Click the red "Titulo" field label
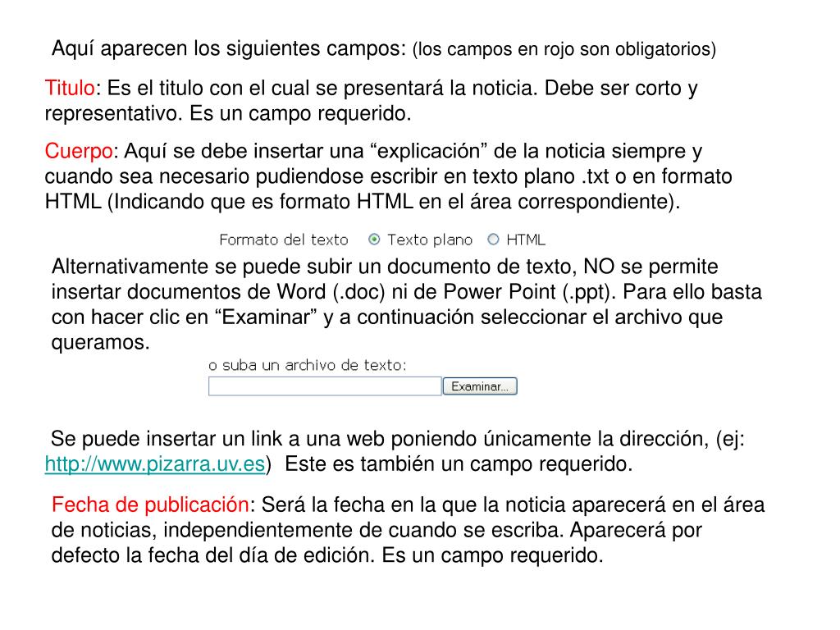840x630 pixels. tap(70, 88)
